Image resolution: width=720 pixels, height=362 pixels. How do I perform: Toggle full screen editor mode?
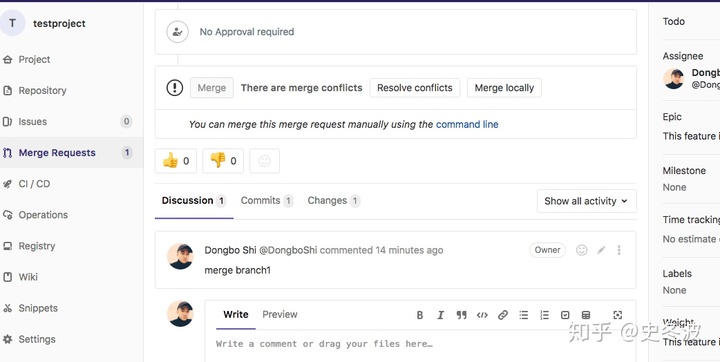pos(618,315)
